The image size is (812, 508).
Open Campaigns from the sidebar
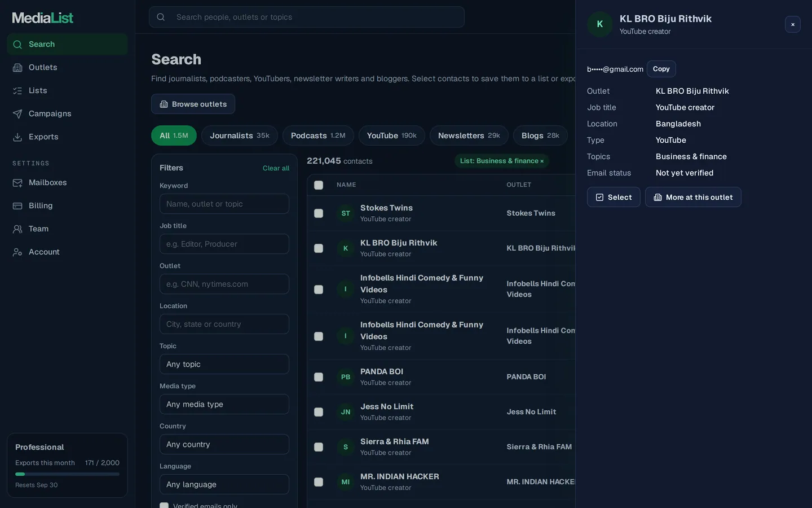coord(67,113)
